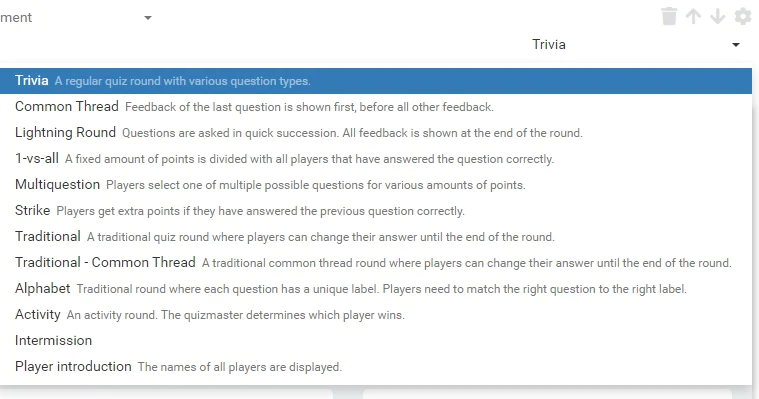Image resolution: width=759 pixels, height=399 pixels.
Task: Pick the Alphabet round type
Action: point(376,289)
